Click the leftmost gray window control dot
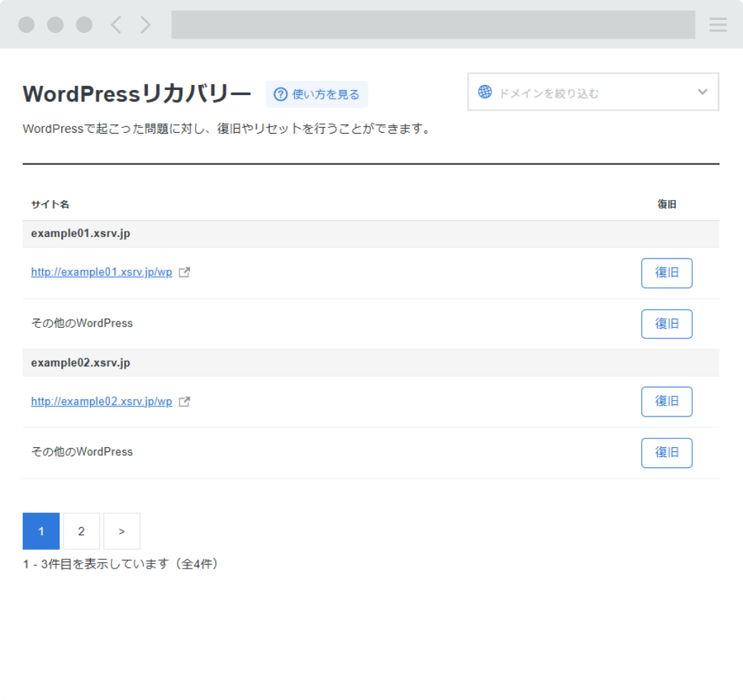 (26, 25)
